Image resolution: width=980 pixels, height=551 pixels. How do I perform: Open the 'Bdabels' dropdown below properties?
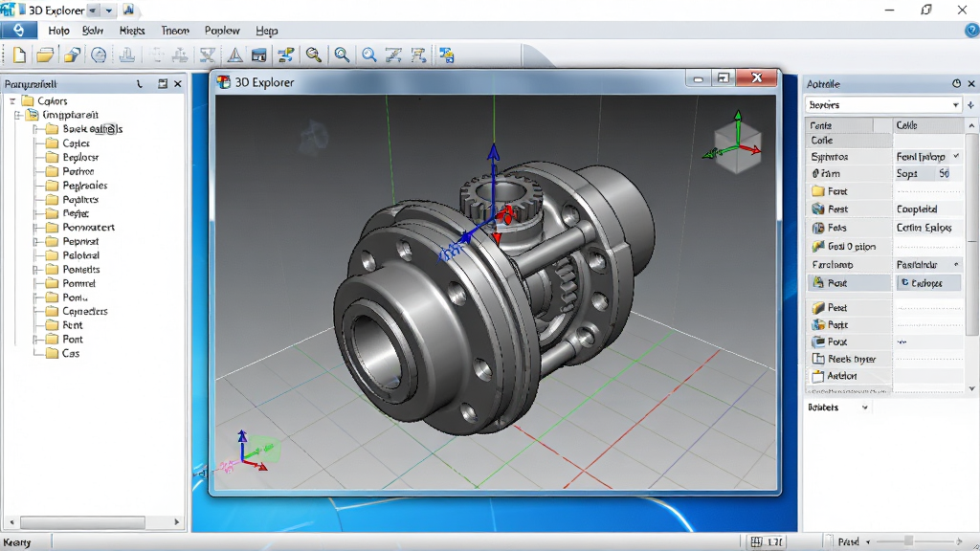(x=865, y=408)
